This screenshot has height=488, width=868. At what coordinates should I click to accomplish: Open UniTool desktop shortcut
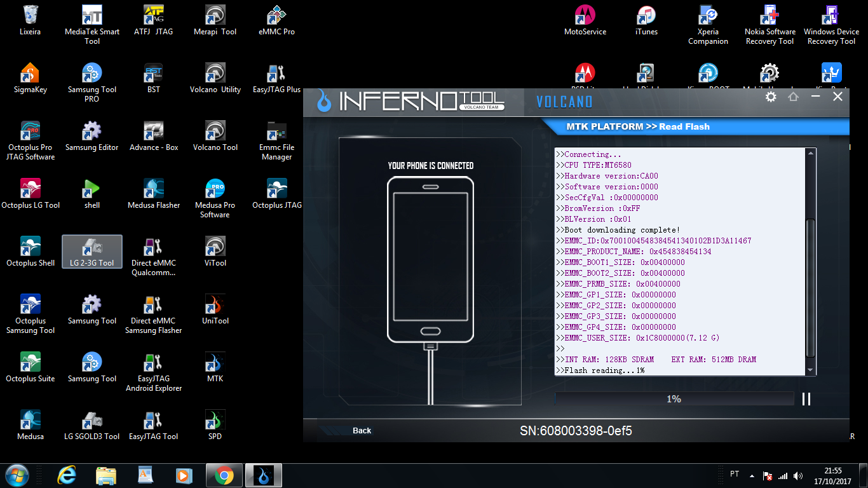215,309
